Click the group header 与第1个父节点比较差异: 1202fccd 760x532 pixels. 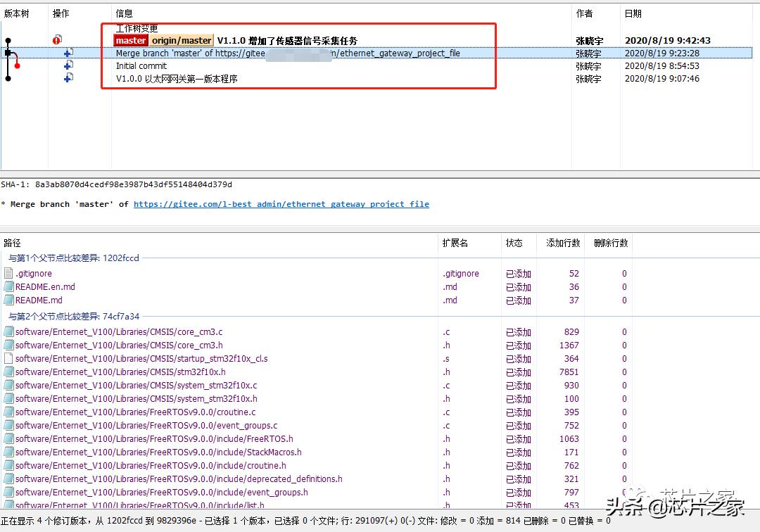tap(74, 258)
